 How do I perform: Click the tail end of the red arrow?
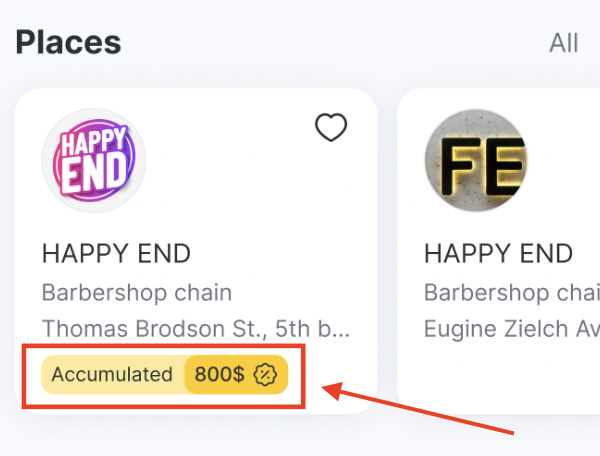click(513, 431)
